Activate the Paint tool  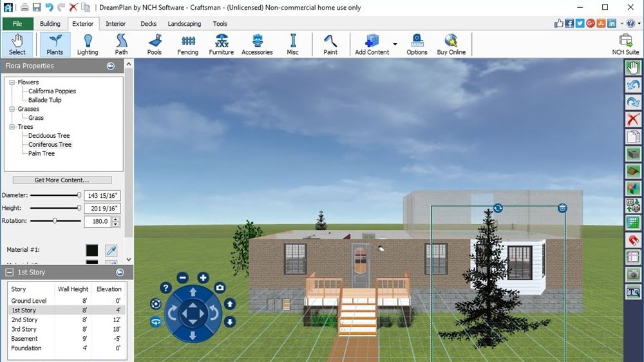click(x=330, y=44)
